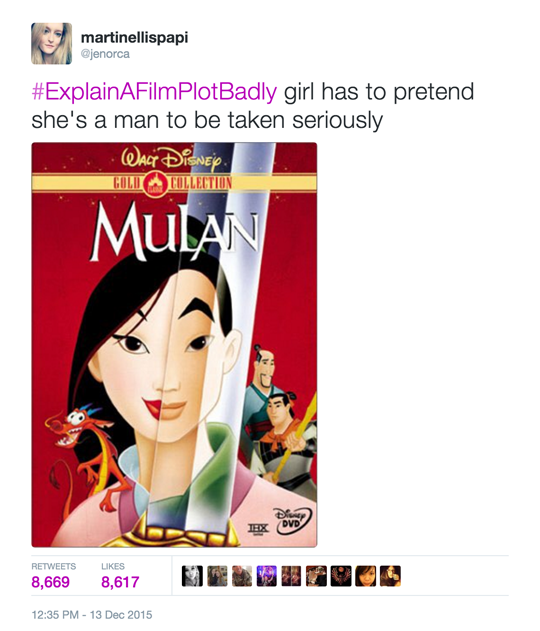
Task: Enlarge the Mulan DVD cover image
Action: [174, 345]
